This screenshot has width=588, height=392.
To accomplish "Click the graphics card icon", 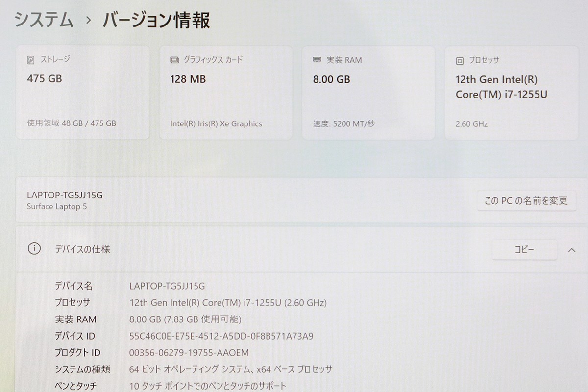I will [x=174, y=60].
